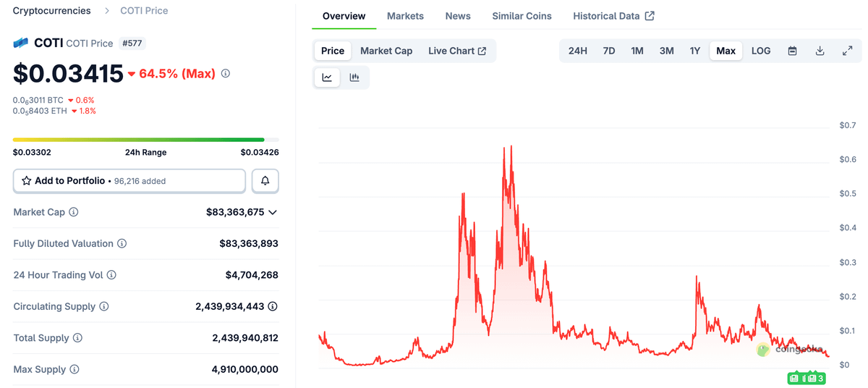868x388 pixels.
Task: Select the line chart view icon
Action: pyautogui.click(x=327, y=77)
